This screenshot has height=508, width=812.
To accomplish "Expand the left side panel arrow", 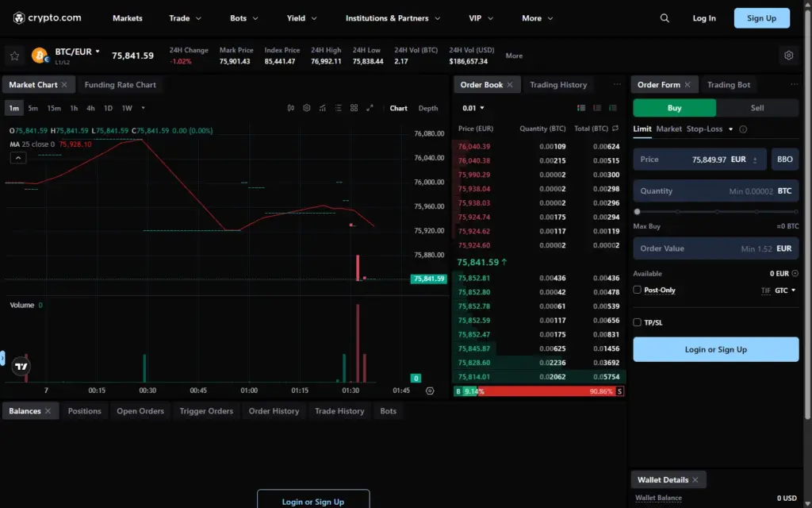I will [2, 358].
